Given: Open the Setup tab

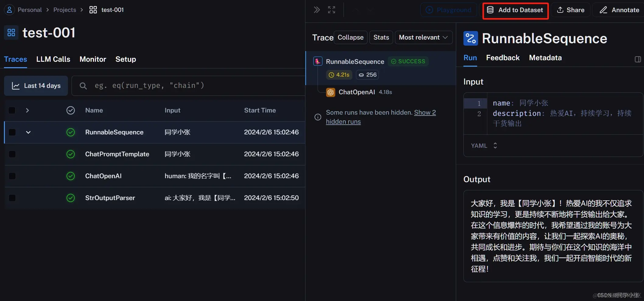Looking at the screenshot, I should click(126, 59).
